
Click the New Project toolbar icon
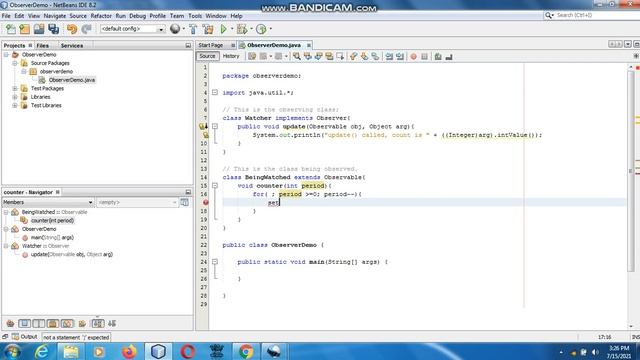(x=24, y=29)
